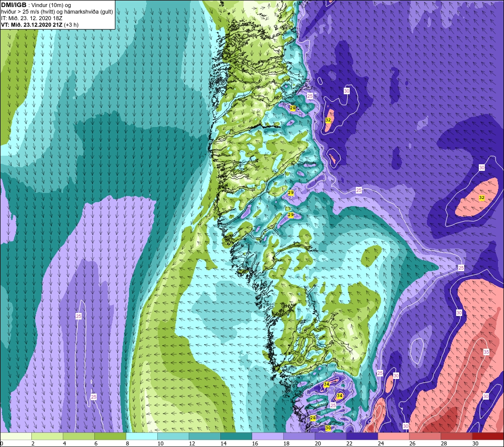Click the 'IT: Mið. 23. 12. 2020 18Z' line

tap(31, 18)
